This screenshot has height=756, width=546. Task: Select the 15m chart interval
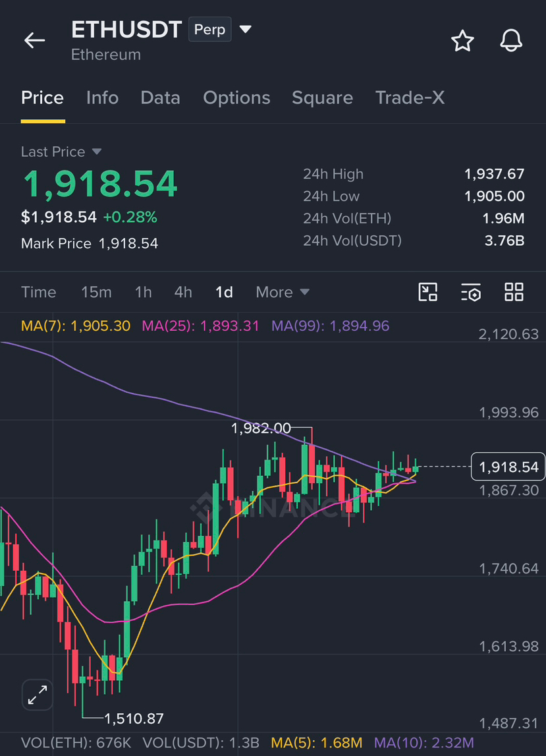[96, 292]
